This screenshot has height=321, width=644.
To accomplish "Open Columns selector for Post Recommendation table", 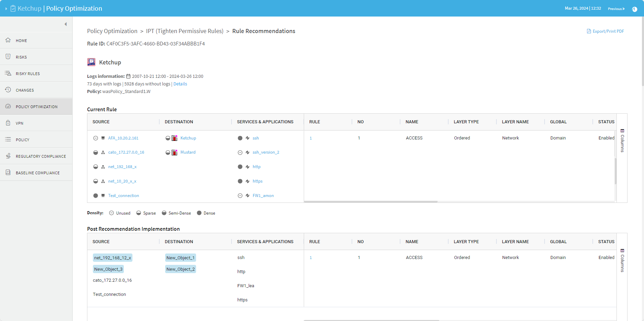I will point(622,260).
